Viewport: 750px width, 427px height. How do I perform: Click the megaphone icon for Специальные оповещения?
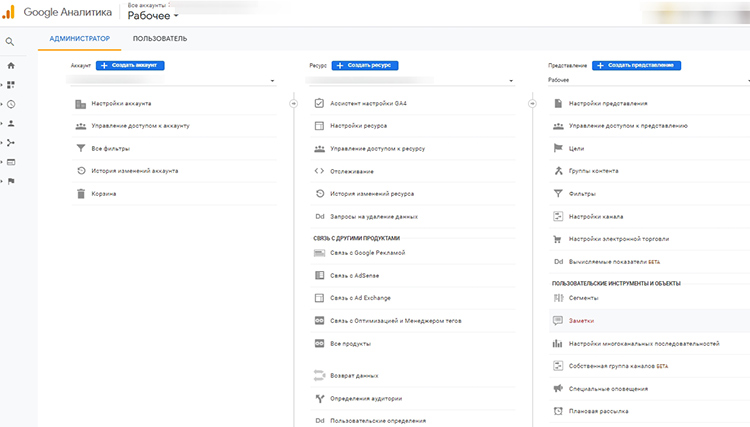(x=558, y=388)
